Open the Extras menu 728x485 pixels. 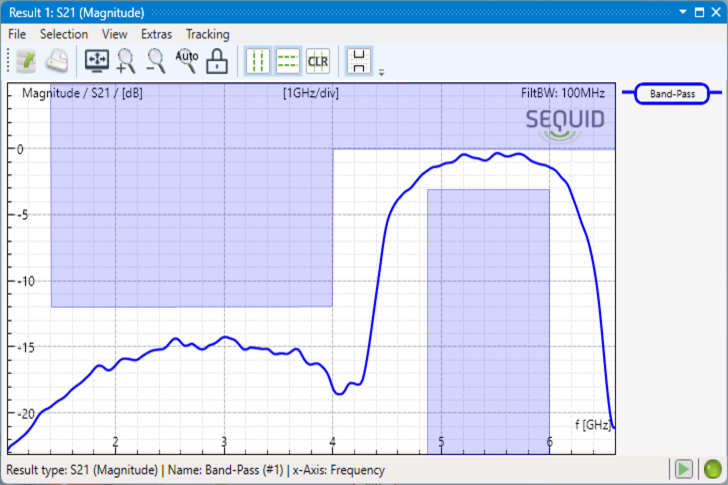(156, 34)
